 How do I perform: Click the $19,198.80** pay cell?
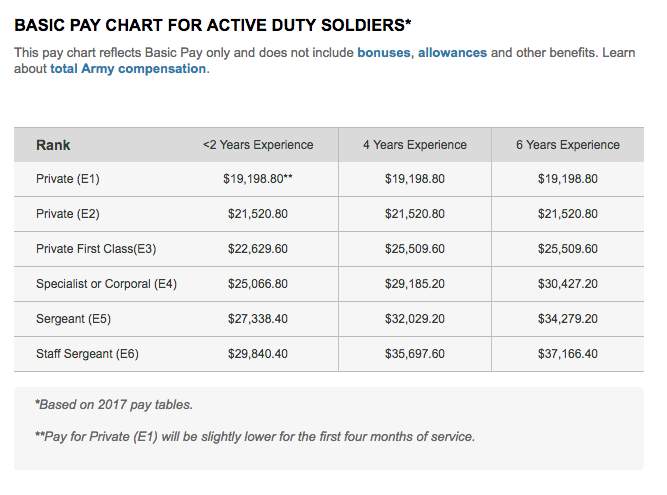coord(258,179)
